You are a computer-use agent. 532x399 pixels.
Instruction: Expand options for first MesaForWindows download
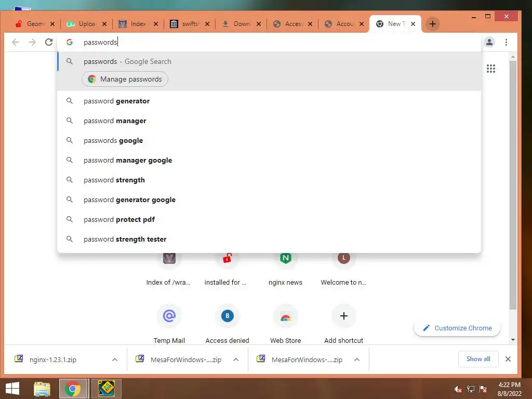pyautogui.click(x=236, y=360)
